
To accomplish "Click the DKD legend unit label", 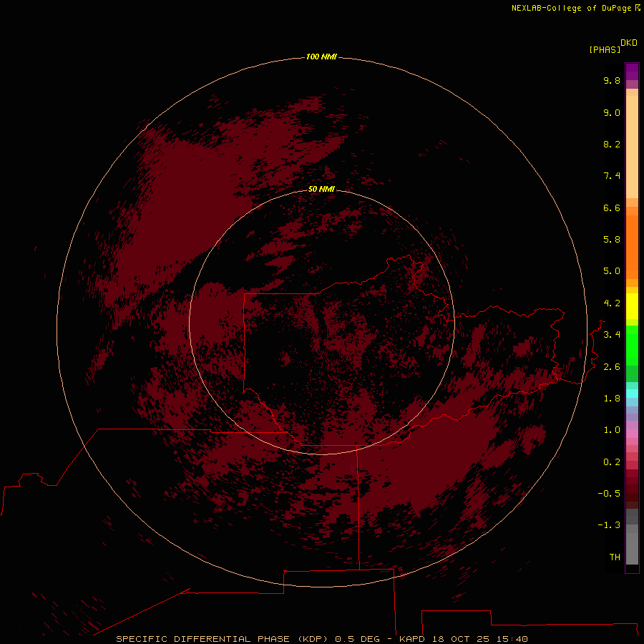I will click(x=629, y=42).
